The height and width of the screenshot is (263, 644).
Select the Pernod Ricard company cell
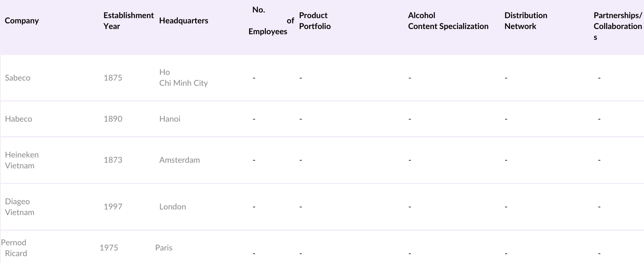pos(14,248)
